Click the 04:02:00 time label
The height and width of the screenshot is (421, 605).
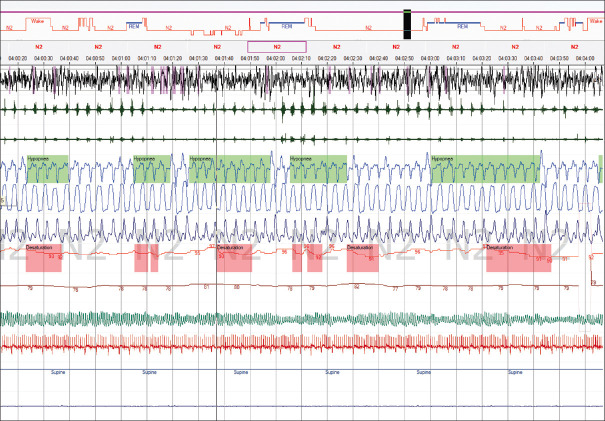275,58
